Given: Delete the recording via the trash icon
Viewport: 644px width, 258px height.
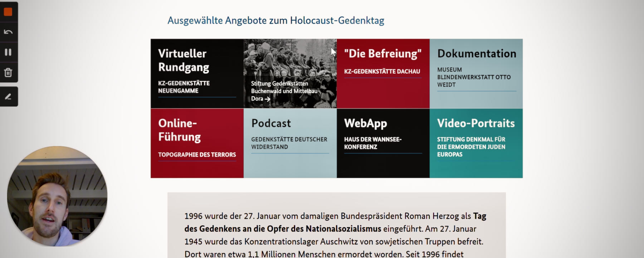Looking at the screenshot, I should [8, 73].
